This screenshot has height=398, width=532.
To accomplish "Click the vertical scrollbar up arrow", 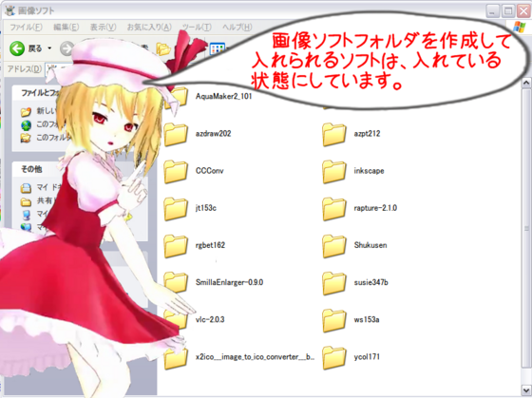I will coord(526,82).
